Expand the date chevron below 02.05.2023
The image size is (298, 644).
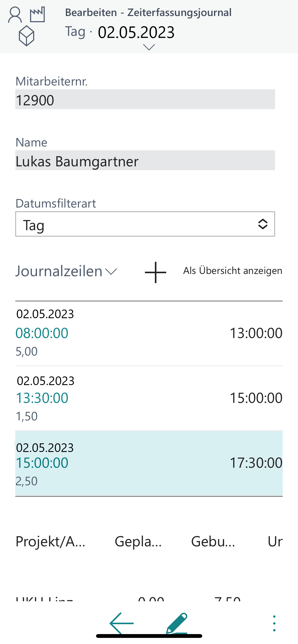pos(149,47)
